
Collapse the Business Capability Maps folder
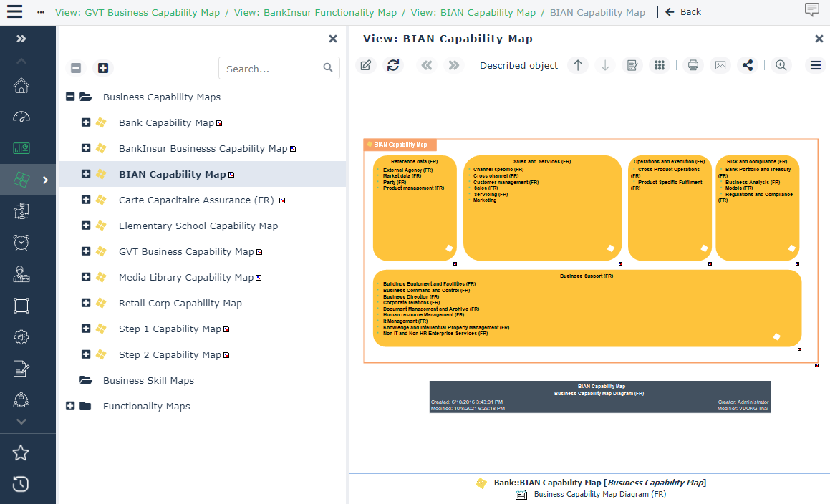pyautogui.click(x=70, y=97)
